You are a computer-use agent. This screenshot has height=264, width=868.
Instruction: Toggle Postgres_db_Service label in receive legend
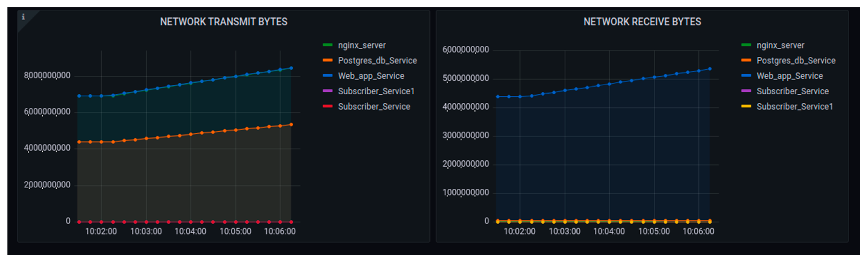tap(795, 61)
